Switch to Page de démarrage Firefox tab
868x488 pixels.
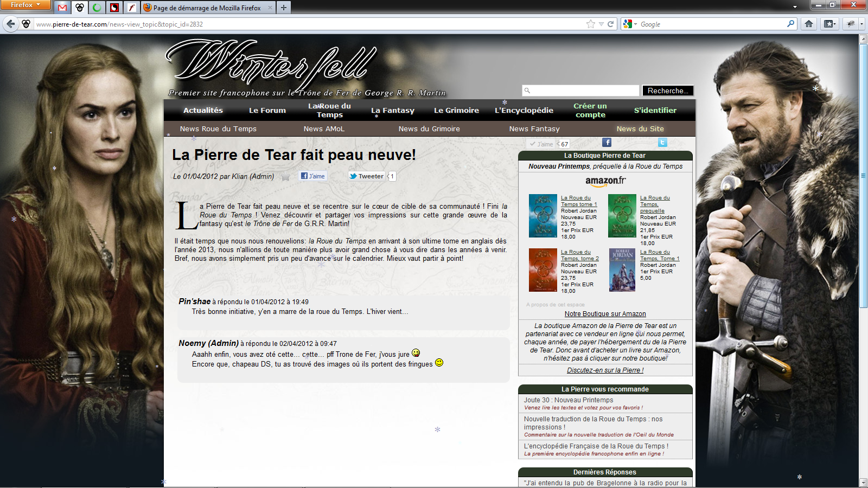pos(207,8)
